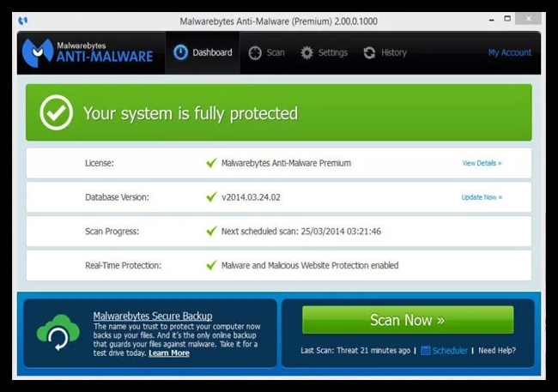Click the Malwarebytes Anti-Malware logo
Screen dimensions: 558x392
coord(88,52)
